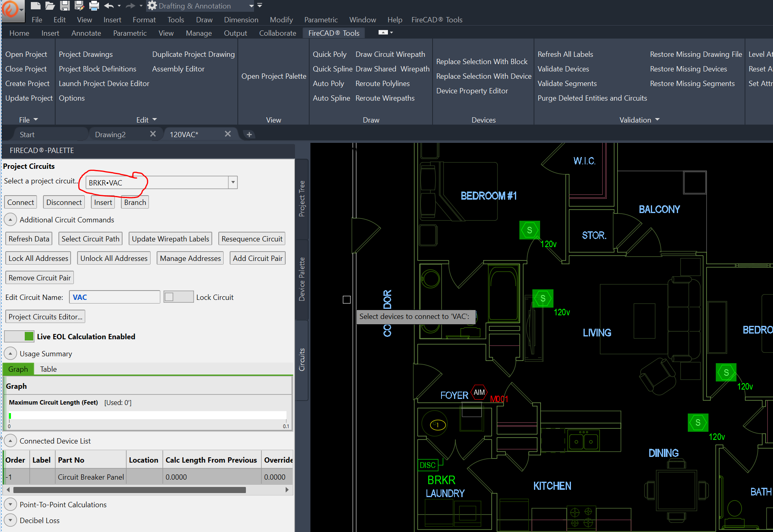Collapse the Connected Device List section
773x532 pixels.
(11, 441)
